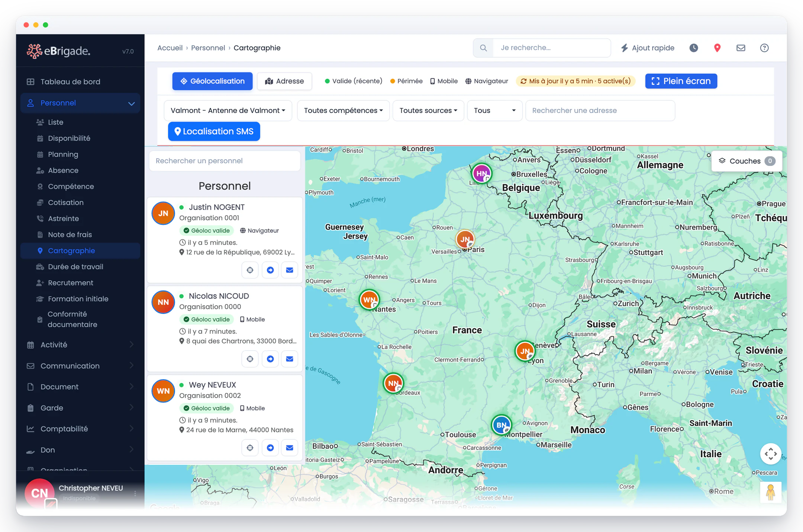Expand the Comptabilité sidebar section
The height and width of the screenshot is (532, 803).
point(80,429)
